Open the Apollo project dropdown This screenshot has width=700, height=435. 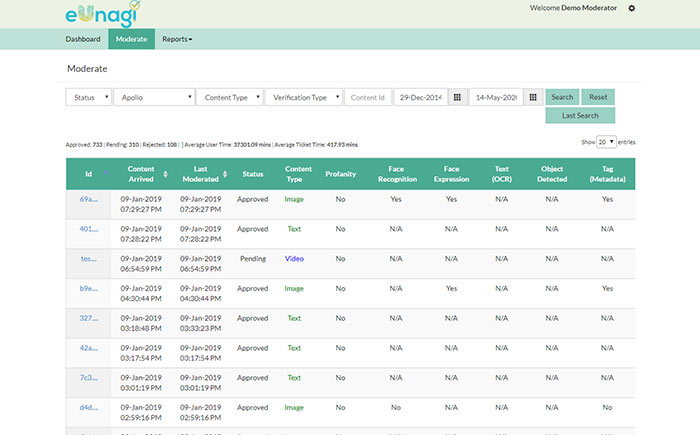tap(154, 97)
